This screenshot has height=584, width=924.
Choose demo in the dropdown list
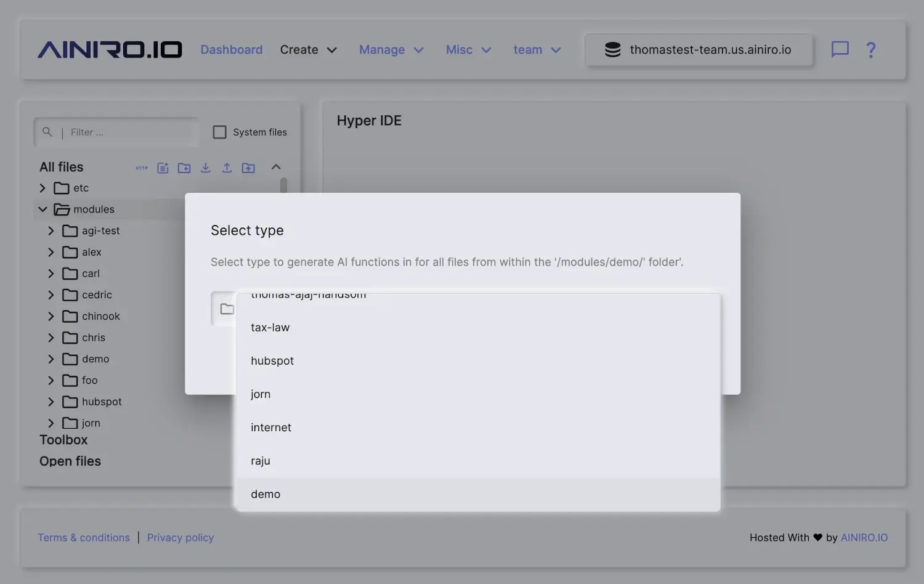pos(479,494)
